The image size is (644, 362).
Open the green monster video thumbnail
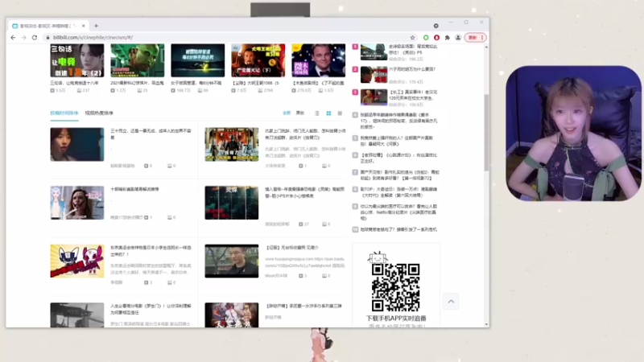[138, 60]
